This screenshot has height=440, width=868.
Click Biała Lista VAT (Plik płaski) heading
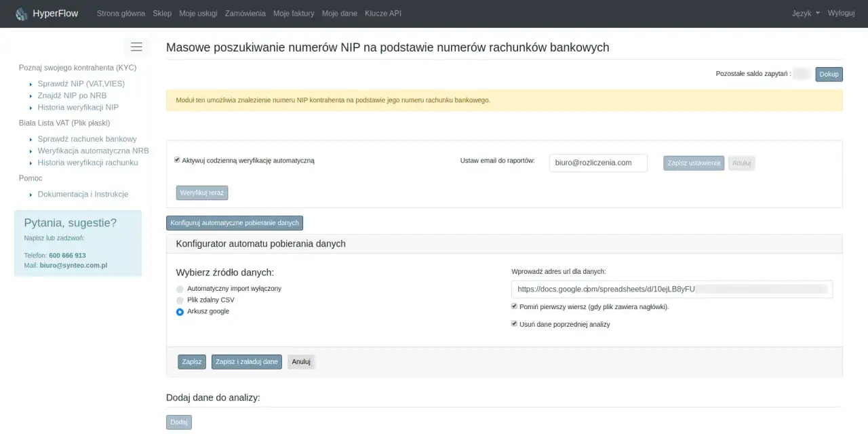tap(64, 123)
